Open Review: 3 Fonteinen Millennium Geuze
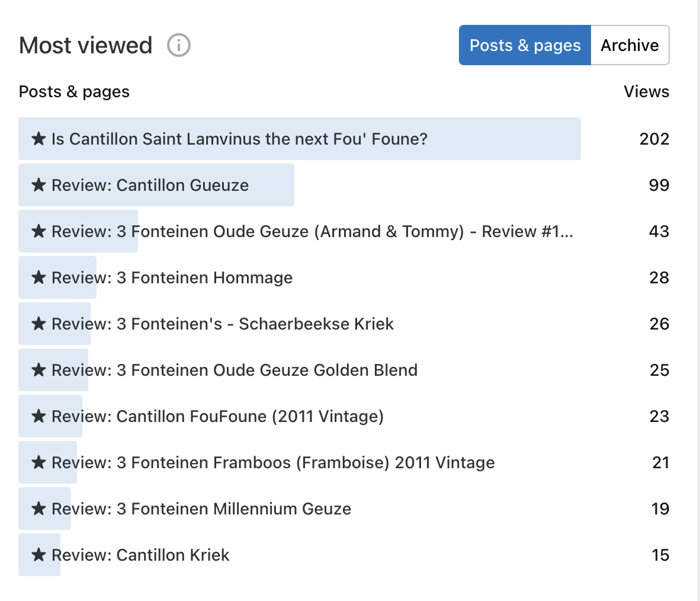700x601 pixels. 201,509
